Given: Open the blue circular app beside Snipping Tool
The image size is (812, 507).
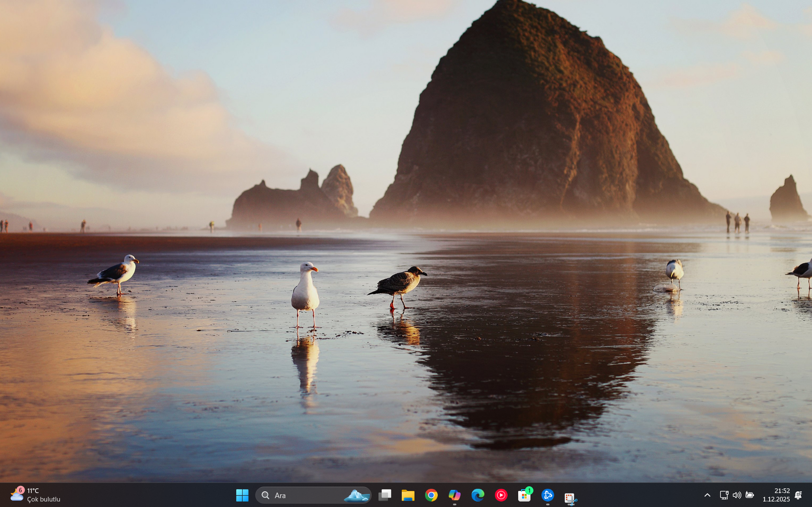Looking at the screenshot, I should [x=547, y=495].
